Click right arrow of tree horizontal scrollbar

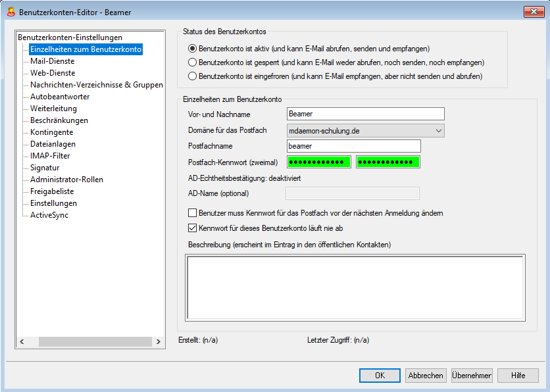point(158,341)
